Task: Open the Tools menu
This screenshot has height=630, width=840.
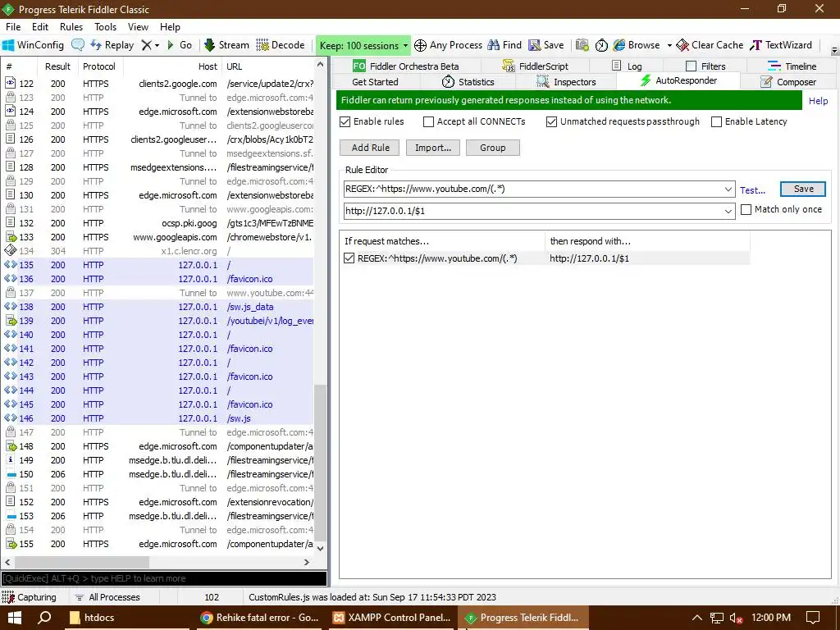Action: tap(106, 27)
